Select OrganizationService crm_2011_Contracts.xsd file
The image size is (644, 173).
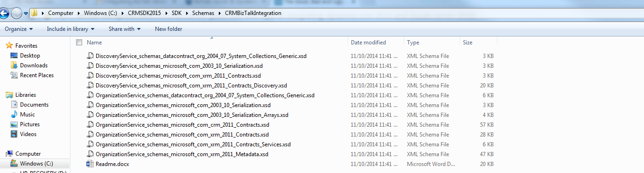pos(182,125)
